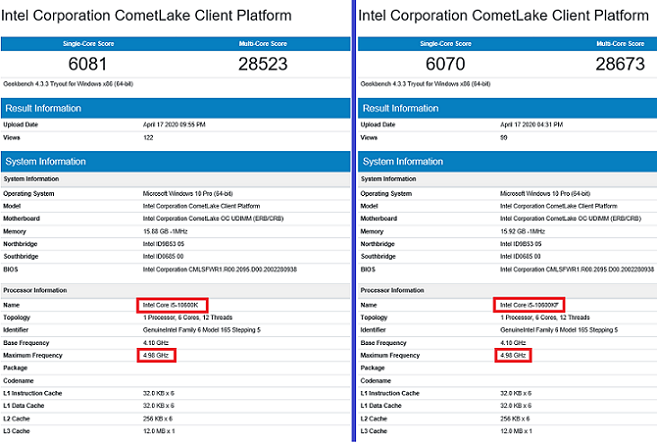Click page title above the 6070 score
The height and width of the screenshot is (444, 657).
pyautogui.click(x=504, y=16)
